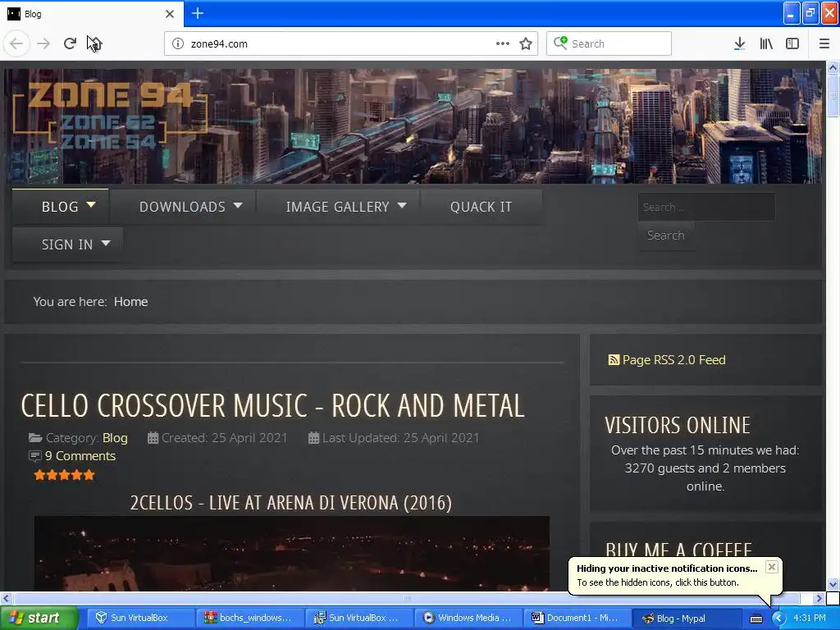Open the Cello Crossover Music article title
The width and height of the screenshot is (840, 630).
tap(272, 405)
